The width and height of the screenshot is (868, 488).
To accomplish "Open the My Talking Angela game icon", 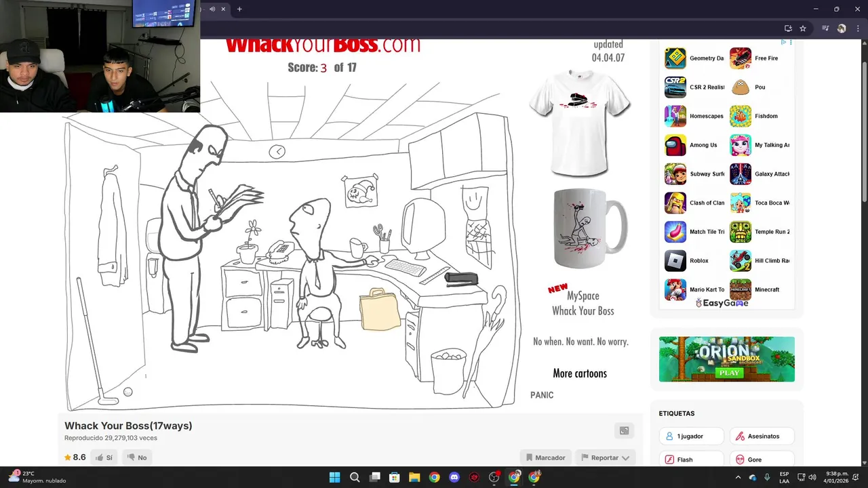I will coord(741,145).
